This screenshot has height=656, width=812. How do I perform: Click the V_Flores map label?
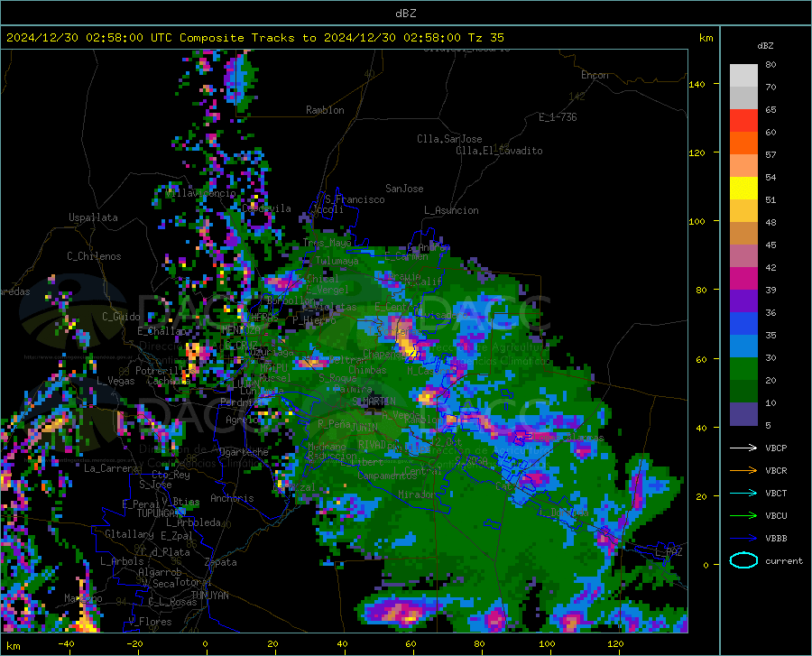(x=150, y=622)
